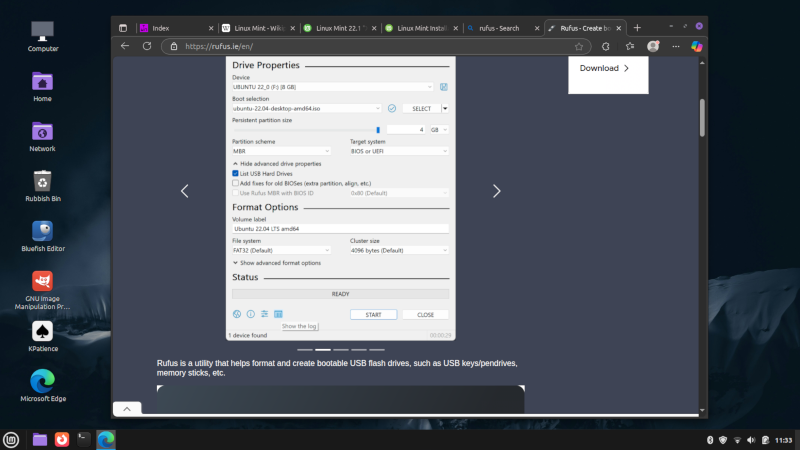Click the save device disk icon
800x450 pixels.
click(x=444, y=87)
